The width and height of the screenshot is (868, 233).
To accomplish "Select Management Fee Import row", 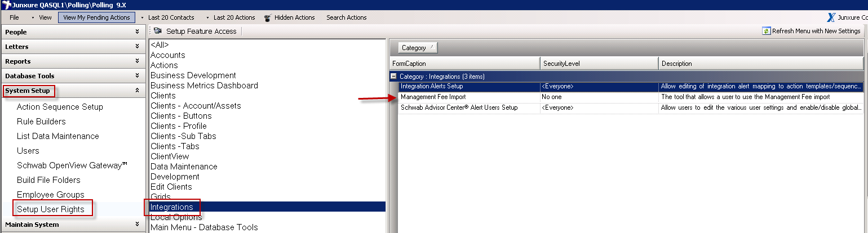I will 630,97.
